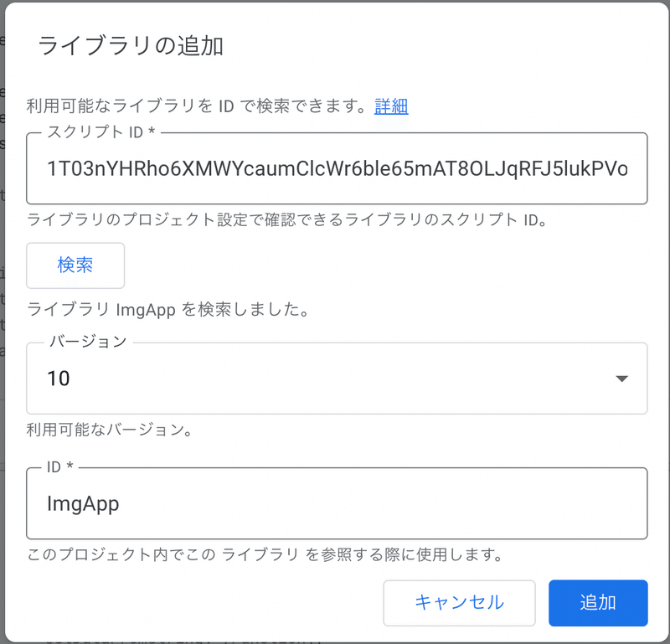Click the 検索 button
The height and width of the screenshot is (644, 670).
tap(75, 265)
